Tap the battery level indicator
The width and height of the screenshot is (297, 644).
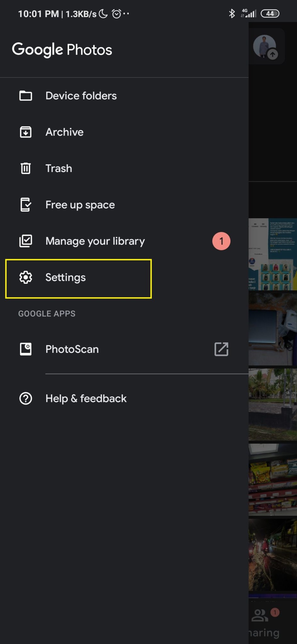[x=270, y=14]
